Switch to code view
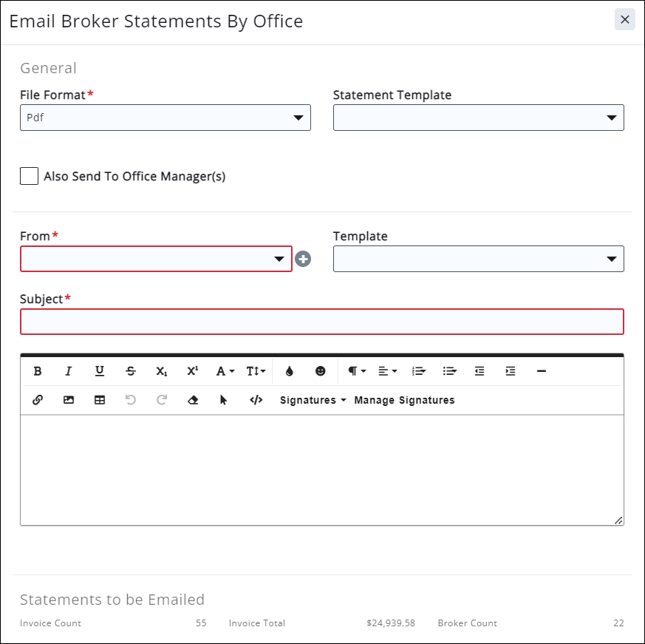This screenshot has width=645, height=644. tap(256, 400)
